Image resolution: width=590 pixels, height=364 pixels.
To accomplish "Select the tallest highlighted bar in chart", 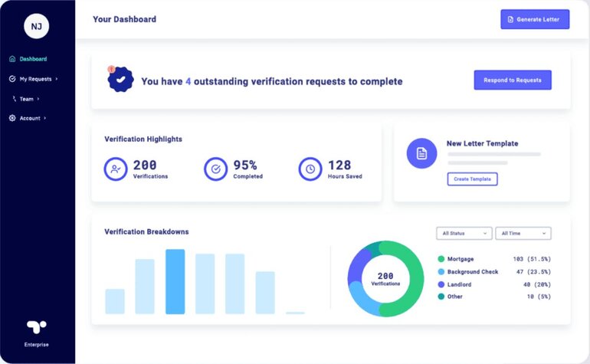I will click(175, 281).
